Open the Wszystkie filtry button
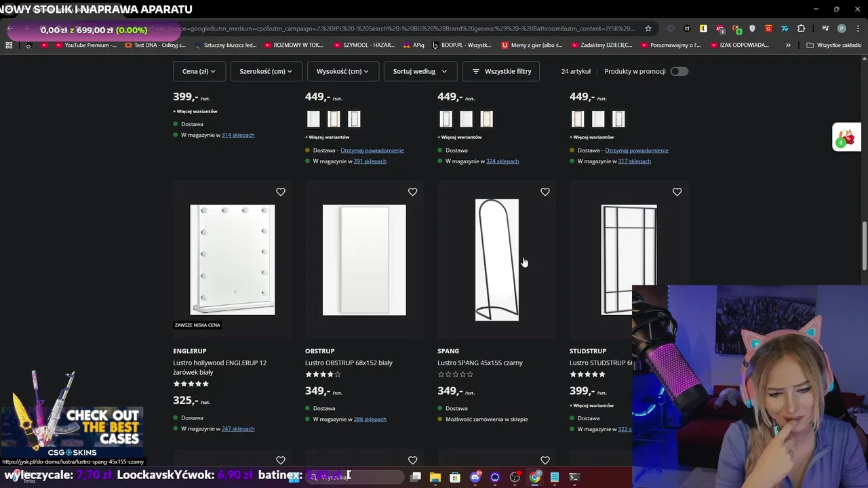 (x=500, y=71)
